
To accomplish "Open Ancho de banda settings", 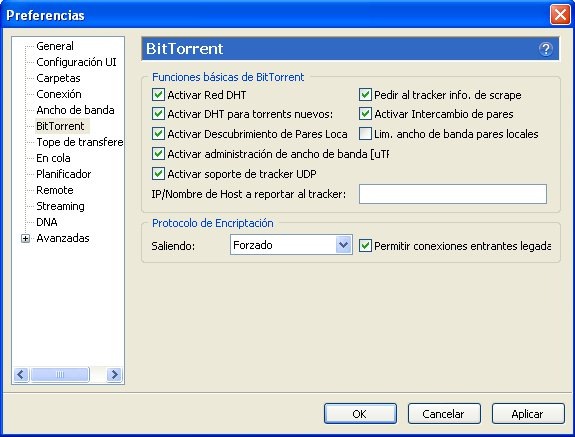I will pos(75,110).
